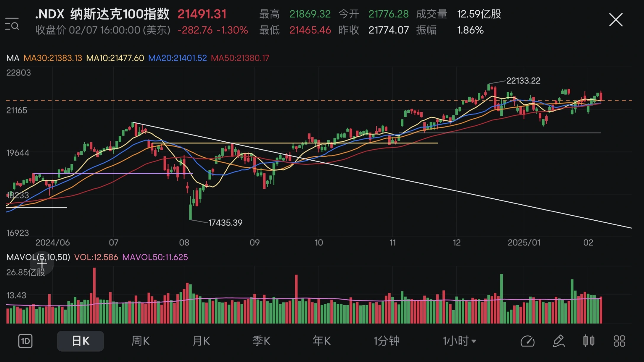The width and height of the screenshot is (644, 362).
Task: Tap the crosshair plus cursor icon
Action: [42, 263]
